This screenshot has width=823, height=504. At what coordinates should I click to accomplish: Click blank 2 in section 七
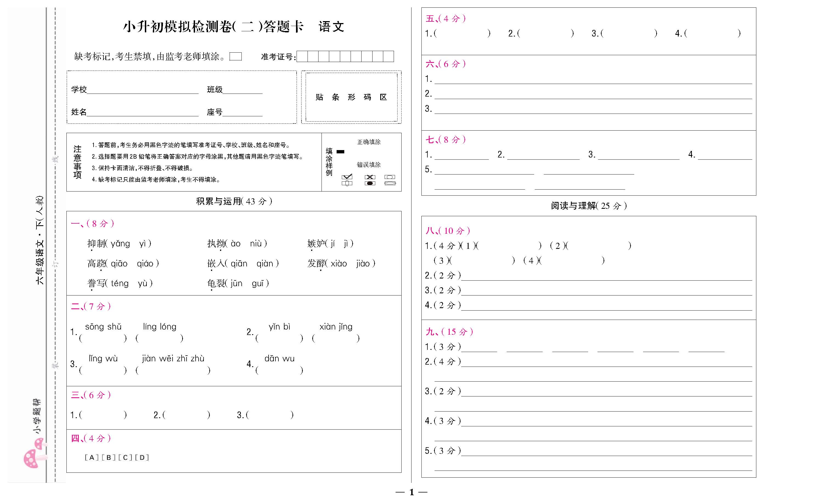[543, 155]
